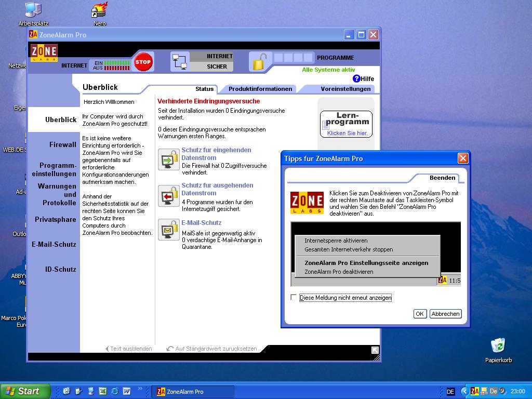
Task: Launch Word from Quick Launch
Action: [x=127, y=391]
